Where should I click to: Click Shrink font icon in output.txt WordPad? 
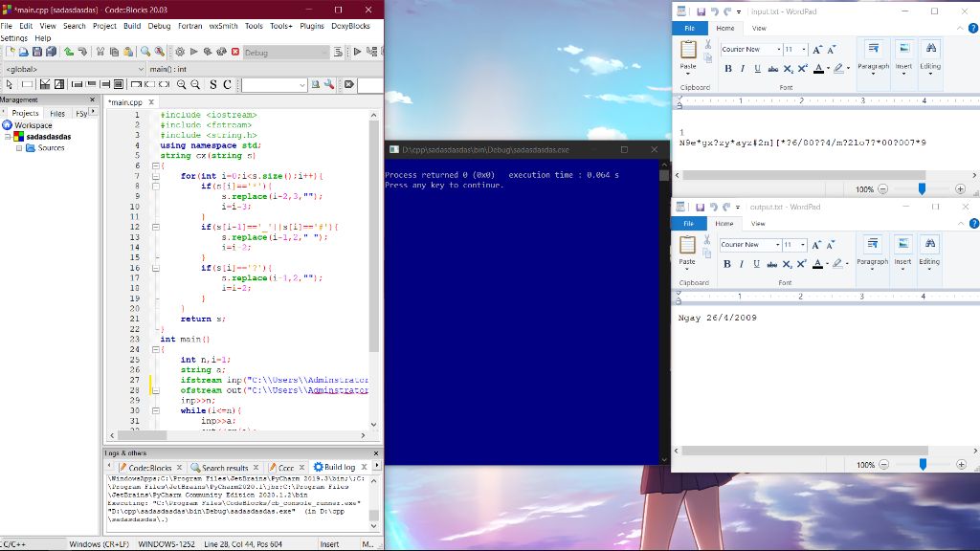click(831, 245)
